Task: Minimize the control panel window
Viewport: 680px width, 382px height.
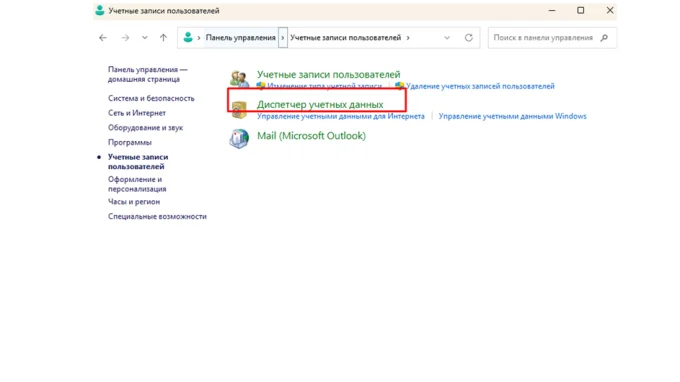Action: [x=552, y=10]
